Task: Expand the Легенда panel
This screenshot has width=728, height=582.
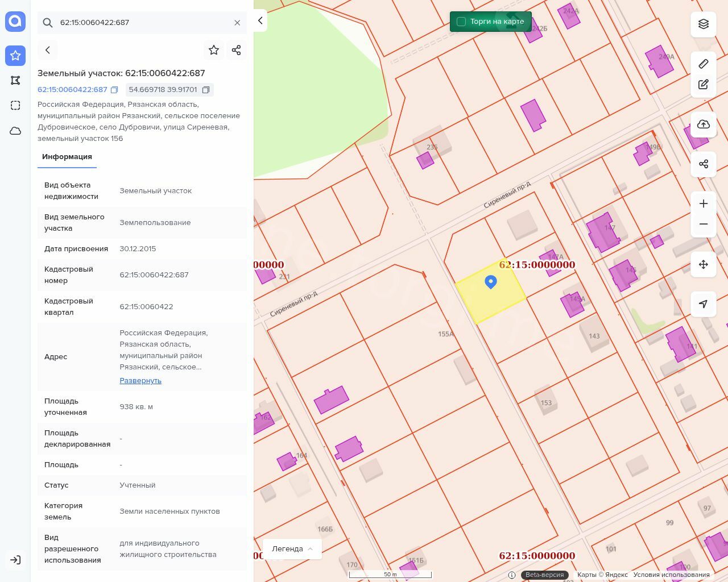Action: click(x=292, y=548)
